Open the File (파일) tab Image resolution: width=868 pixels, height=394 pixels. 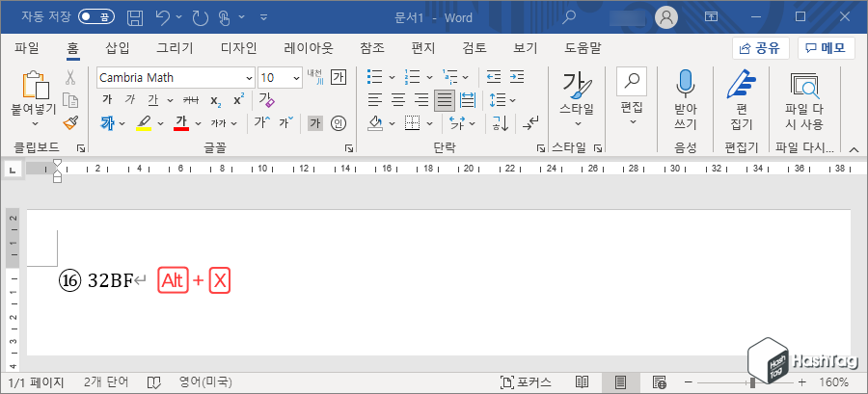[x=27, y=48]
